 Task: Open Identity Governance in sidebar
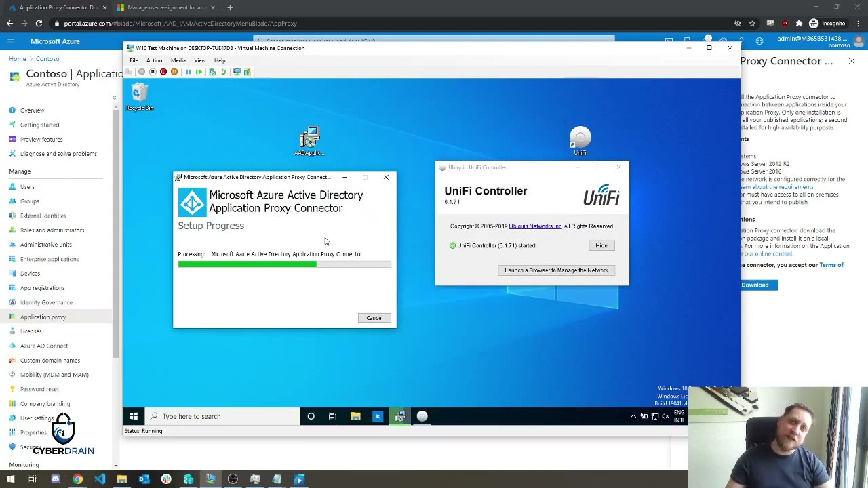[x=46, y=302]
